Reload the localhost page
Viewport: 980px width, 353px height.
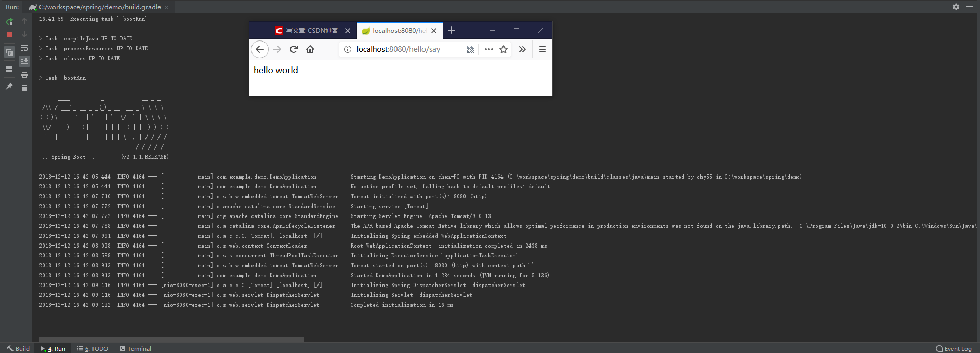(x=294, y=49)
